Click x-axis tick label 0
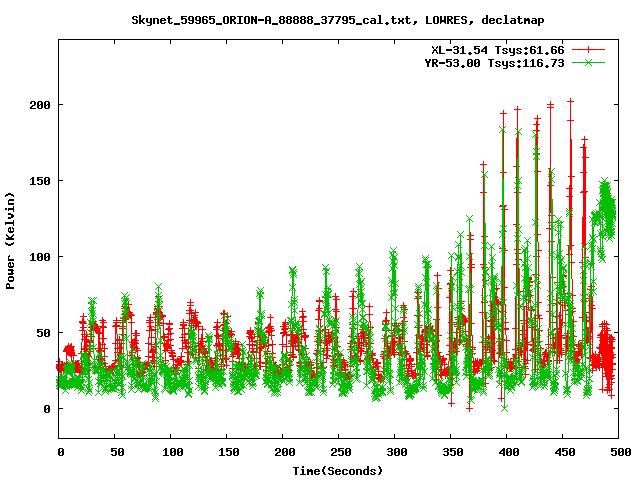 [x=61, y=452]
